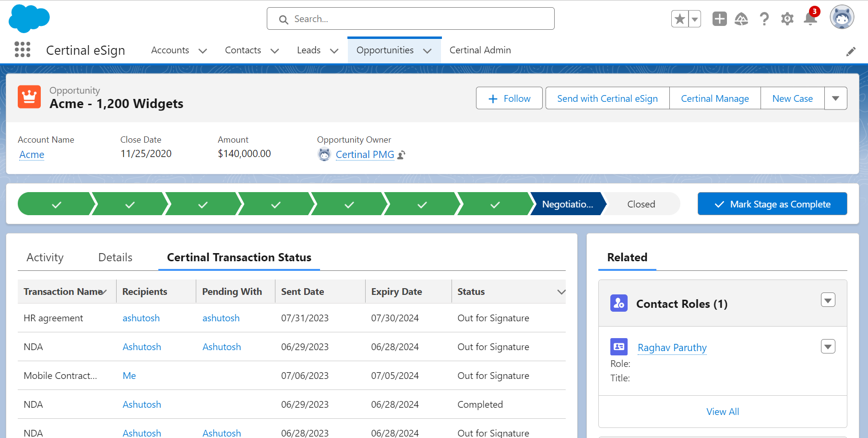Click the Opportunity Owner avatar icon
868x438 pixels.
[x=324, y=155]
